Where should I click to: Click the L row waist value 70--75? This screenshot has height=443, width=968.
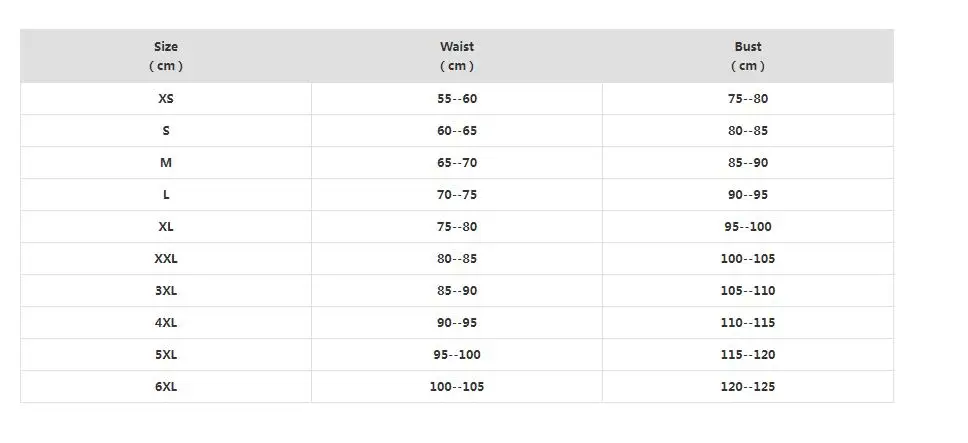[x=457, y=195]
